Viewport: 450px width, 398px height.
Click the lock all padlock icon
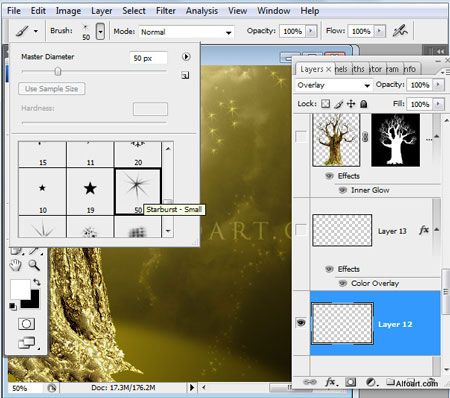(x=364, y=104)
